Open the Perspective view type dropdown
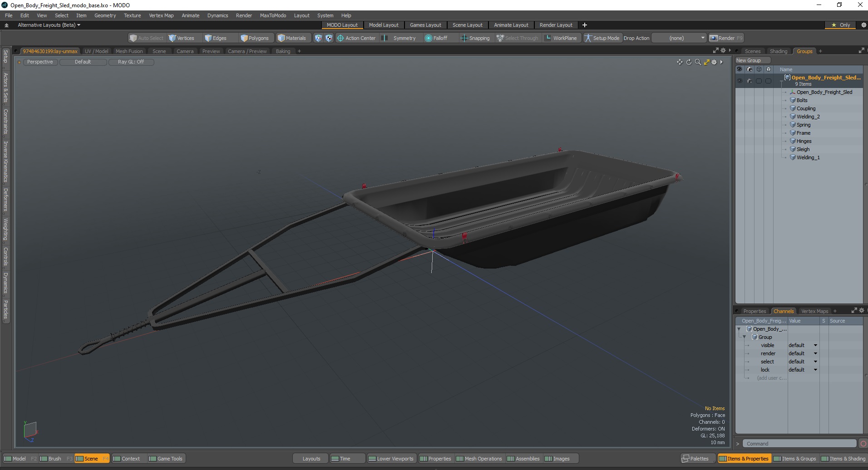 40,62
